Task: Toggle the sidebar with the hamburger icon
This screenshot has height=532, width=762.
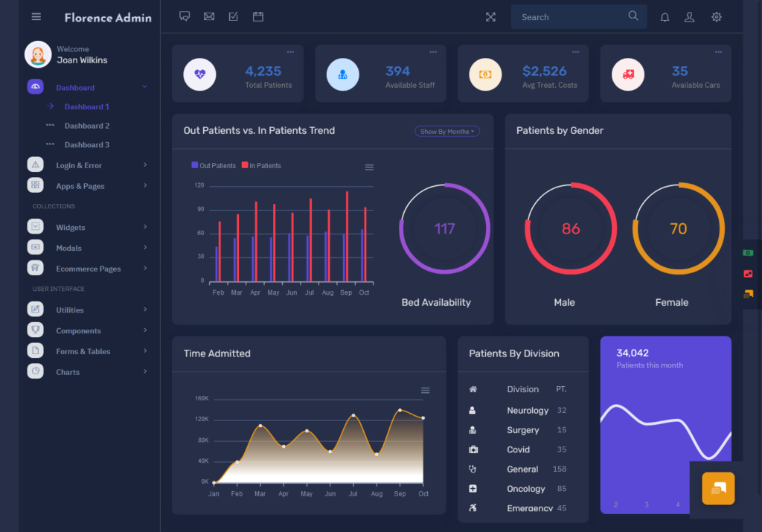Action: click(x=36, y=16)
